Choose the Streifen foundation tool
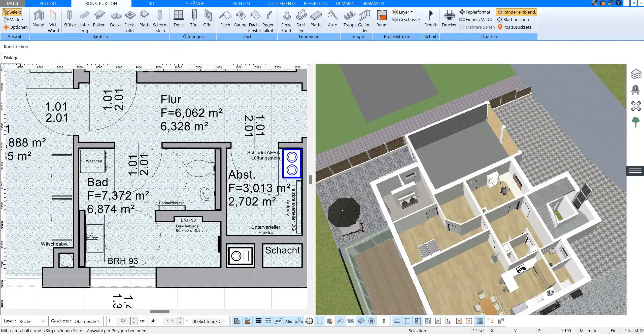 coord(301,21)
